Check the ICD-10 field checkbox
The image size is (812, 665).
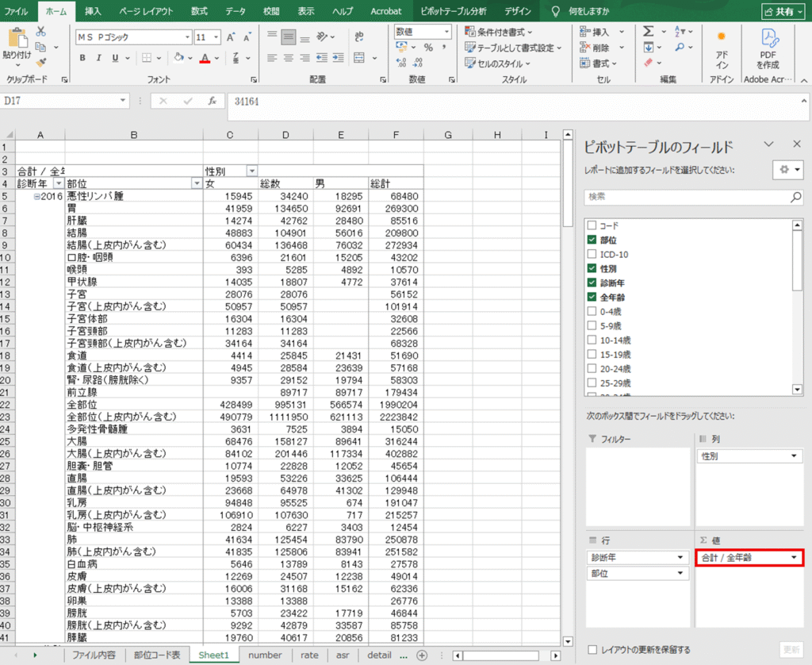point(592,254)
